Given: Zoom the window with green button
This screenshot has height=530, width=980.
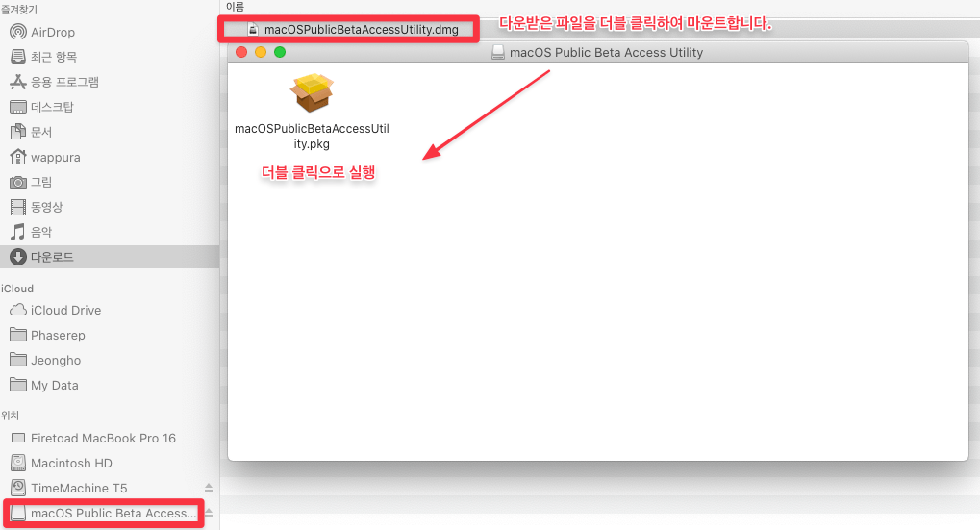Looking at the screenshot, I should [280, 52].
